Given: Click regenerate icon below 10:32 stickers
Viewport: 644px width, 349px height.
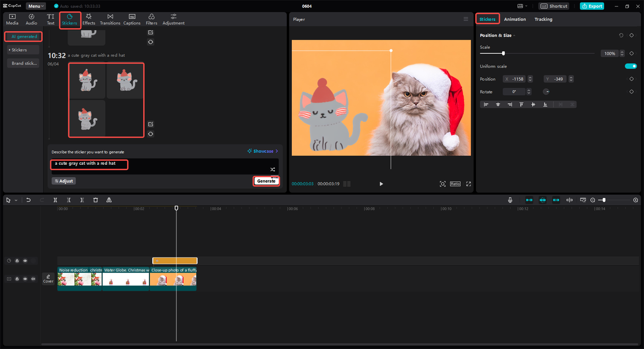Looking at the screenshot, I should [150, 134].
